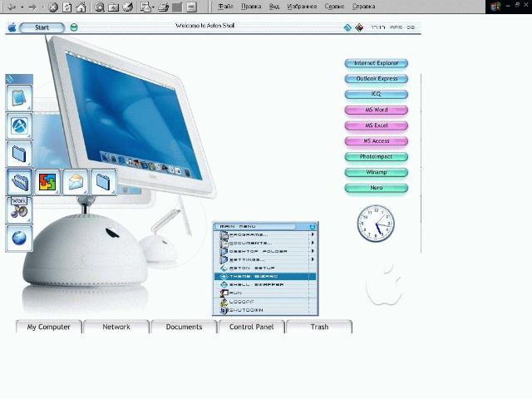The width and height of the screenshot is (532, 399).
Task: Click the blue diamond tray icon
Action: (x=347, y=27)
